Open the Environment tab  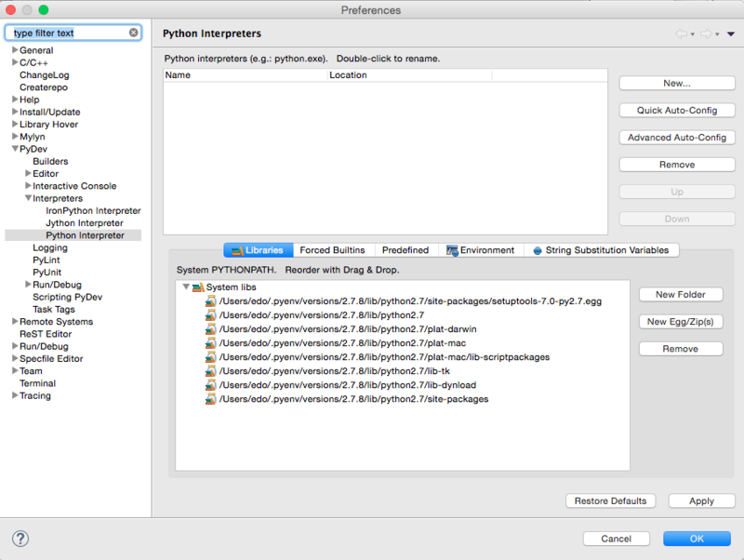[x=481, y=250]
